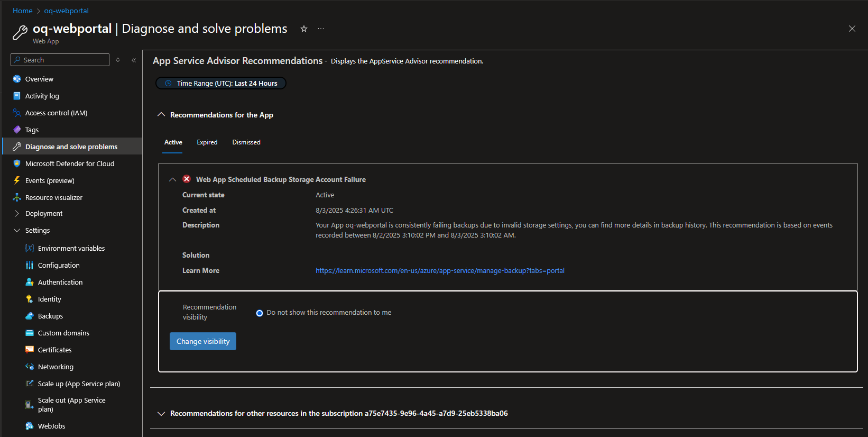The image size is (868, 437).
Task: Click the Authentication user icon
Action: [x=30, y=282]
